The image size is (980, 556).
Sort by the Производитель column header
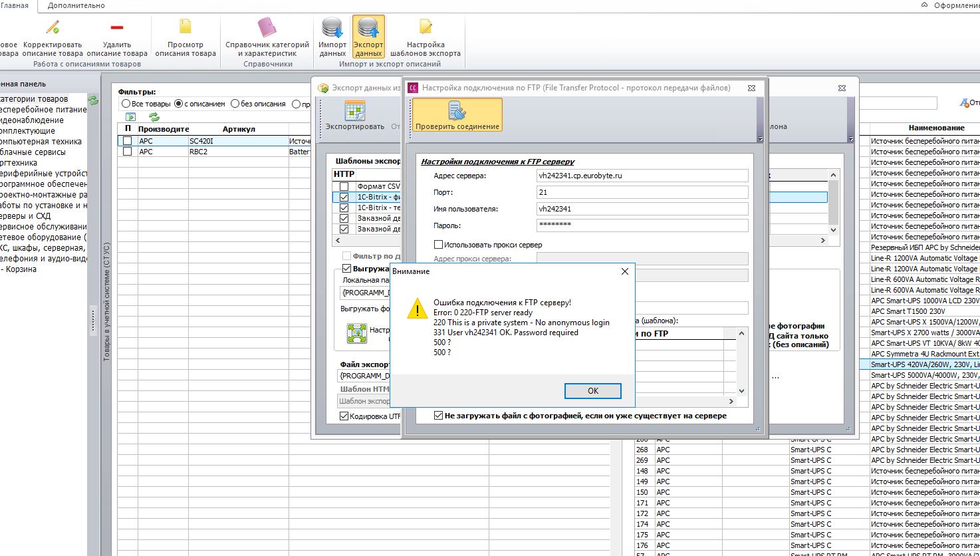tap(163, 129)
